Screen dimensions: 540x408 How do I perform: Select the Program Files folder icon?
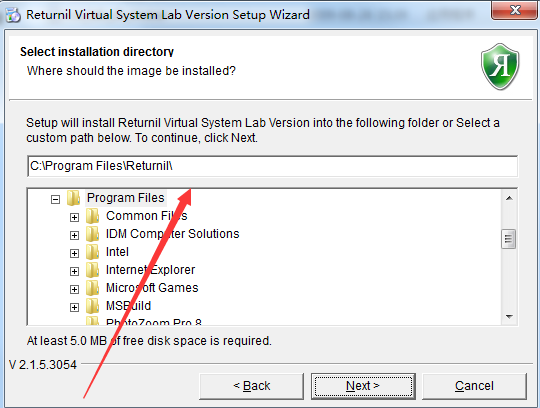click(73, 198)
